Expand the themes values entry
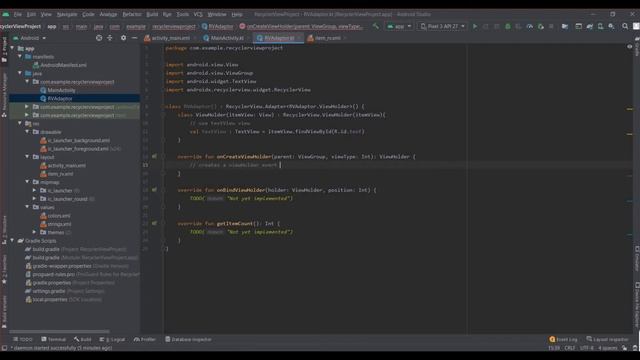The width and height of the screenshot is (640, 360). (x=35, y=232)
